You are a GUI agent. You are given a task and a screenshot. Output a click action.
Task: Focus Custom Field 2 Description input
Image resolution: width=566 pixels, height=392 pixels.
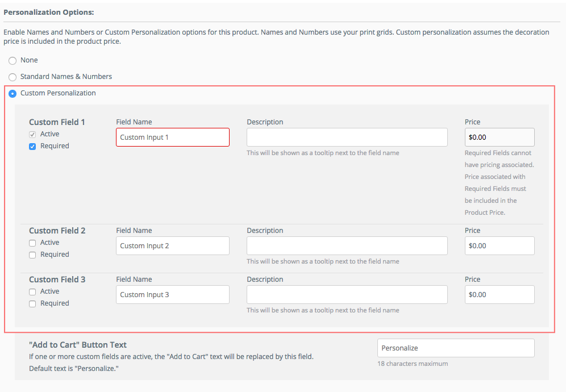pos(347,246)
